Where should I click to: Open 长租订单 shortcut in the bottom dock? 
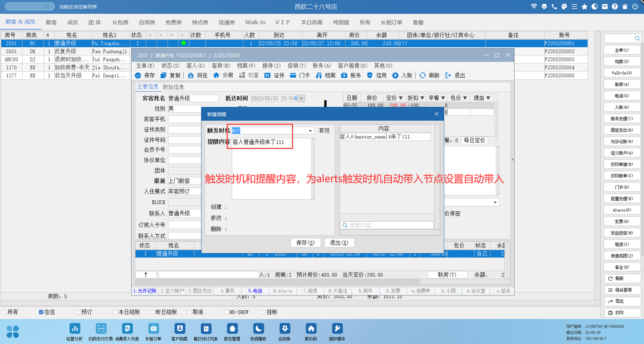click(x=153, y=329)
